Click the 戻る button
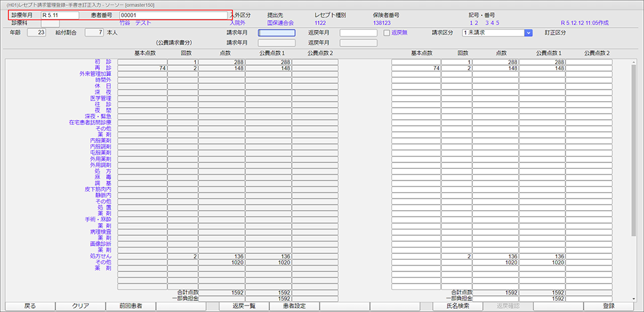The image size is (644, 312). [30, 306]
